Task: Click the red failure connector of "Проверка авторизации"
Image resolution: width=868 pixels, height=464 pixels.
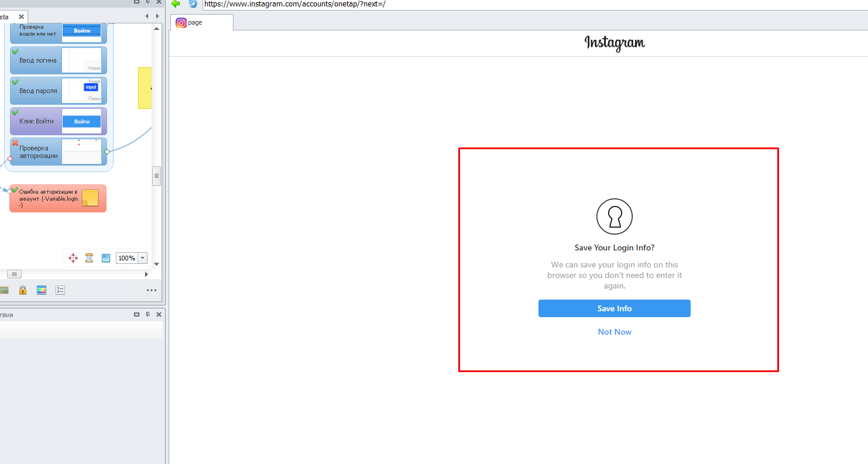Action: [x=10, y=159]
